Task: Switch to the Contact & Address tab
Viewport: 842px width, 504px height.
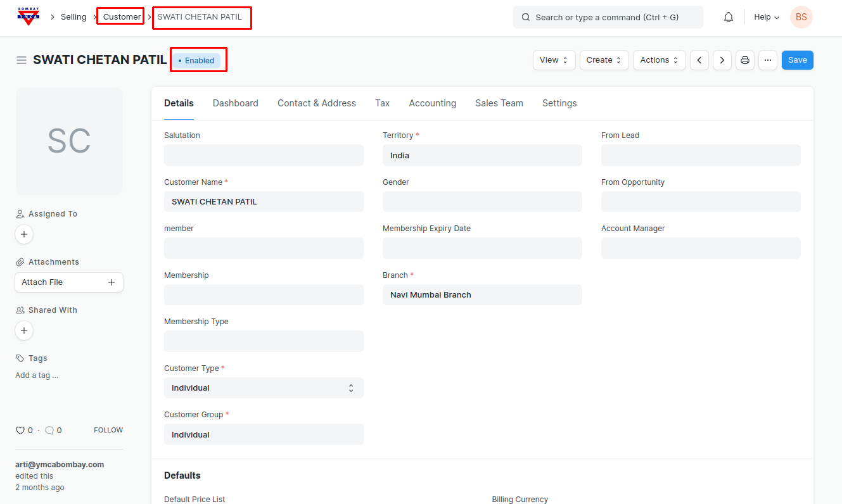Action: click(x=317, y=103)
